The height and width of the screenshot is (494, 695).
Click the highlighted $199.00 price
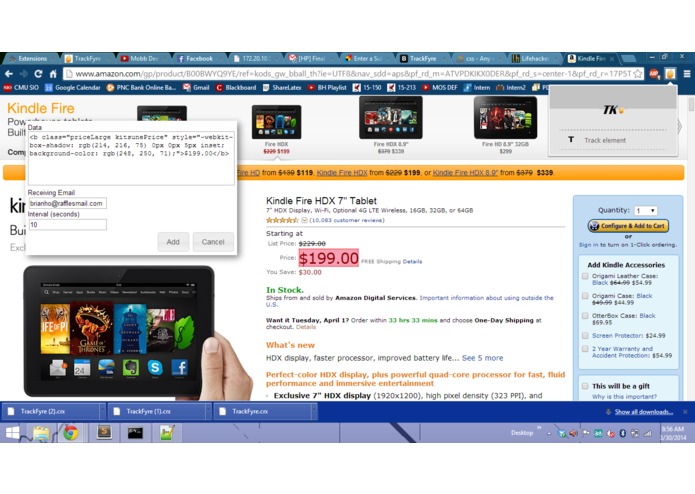click(329, 258)
